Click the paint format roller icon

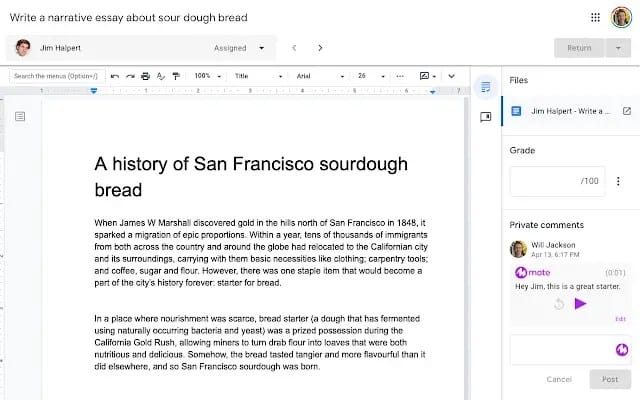tap(176, 76)
